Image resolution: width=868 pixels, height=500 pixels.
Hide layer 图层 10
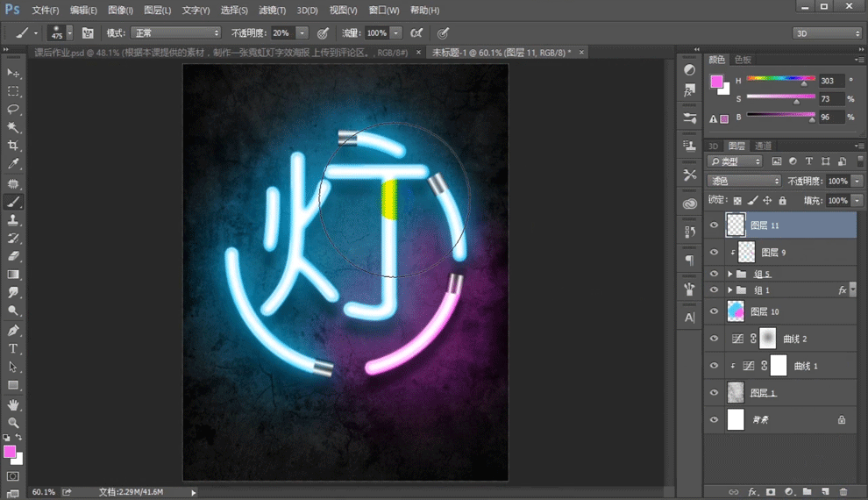(x=714, y=311)
